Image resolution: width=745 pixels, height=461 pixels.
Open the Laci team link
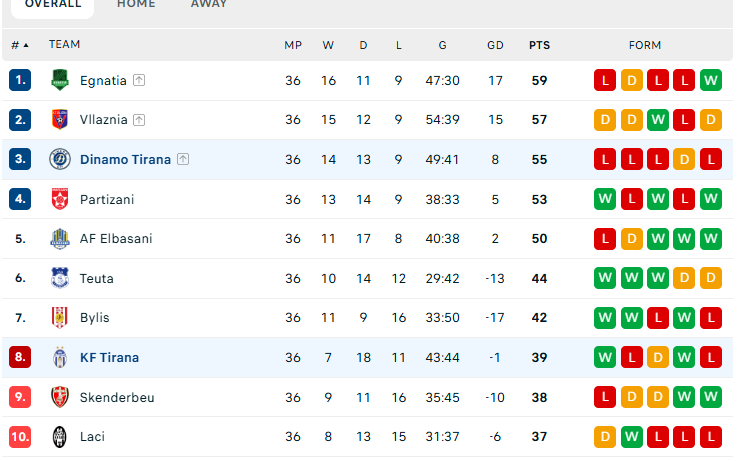(x=92, y=437)
